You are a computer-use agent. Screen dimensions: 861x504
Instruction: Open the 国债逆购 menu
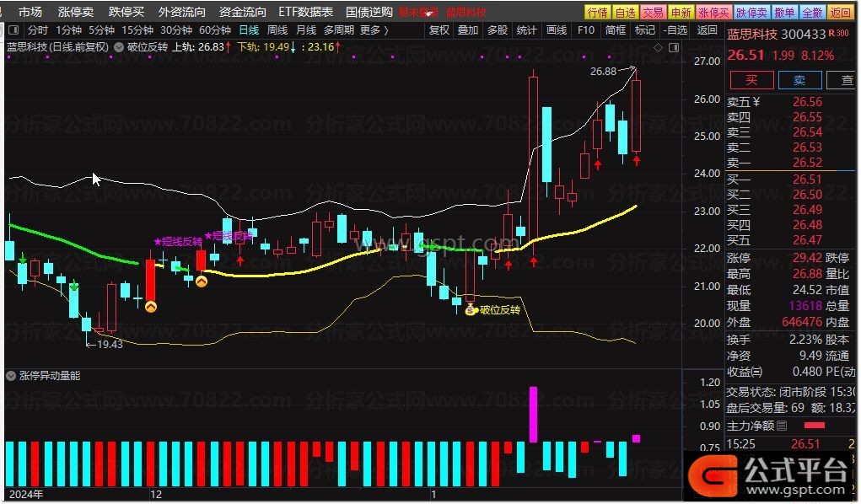click(369, 12)
